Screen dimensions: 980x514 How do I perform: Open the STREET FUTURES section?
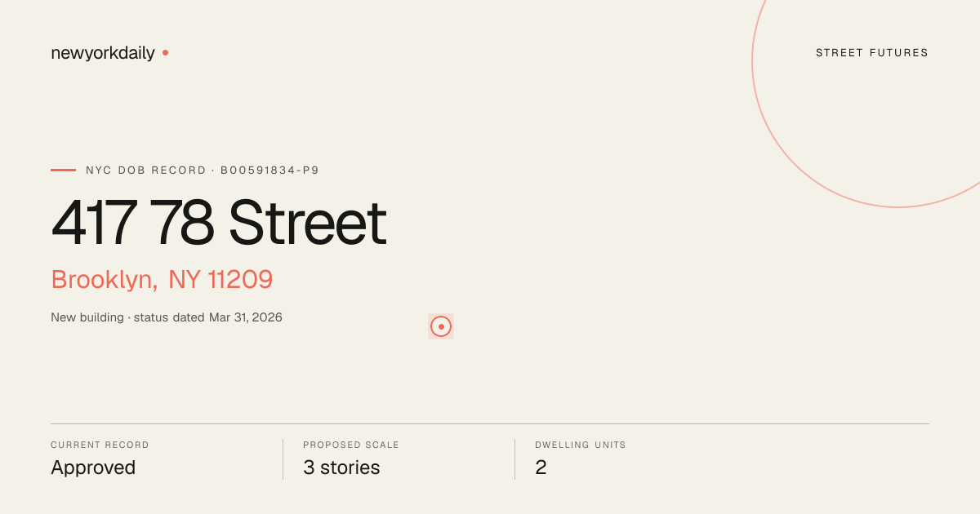[872, 53]
